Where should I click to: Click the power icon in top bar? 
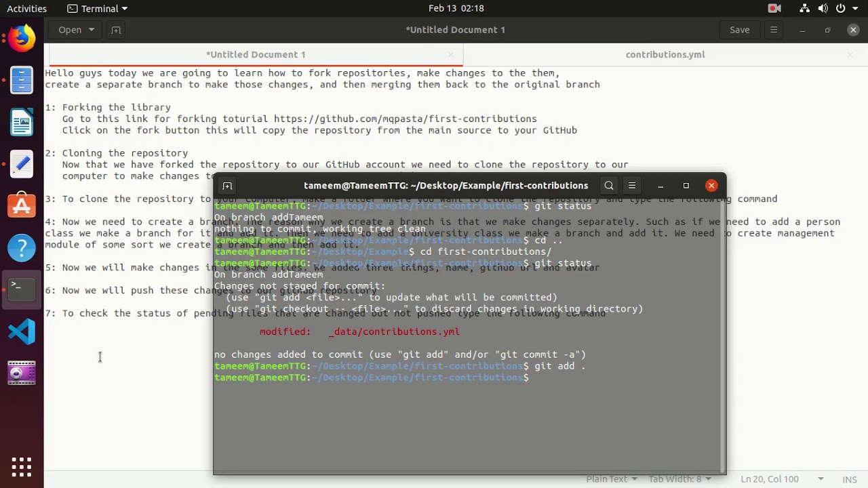(841, 8)
